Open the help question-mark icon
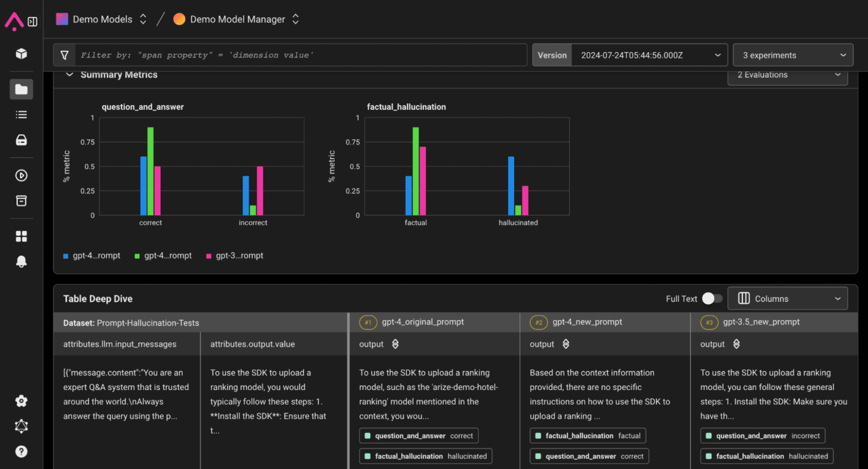This screenshot has height=469, width=868. pos(21,452)
